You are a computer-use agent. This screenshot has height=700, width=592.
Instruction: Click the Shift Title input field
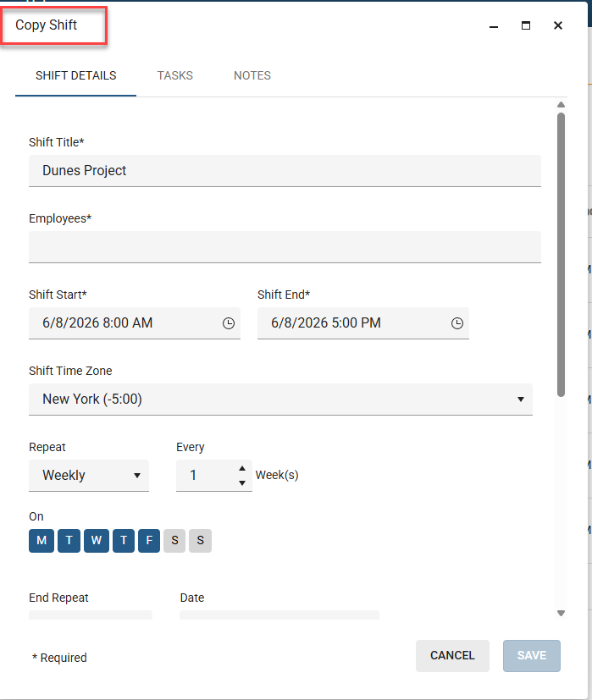(x=285, y=170)
